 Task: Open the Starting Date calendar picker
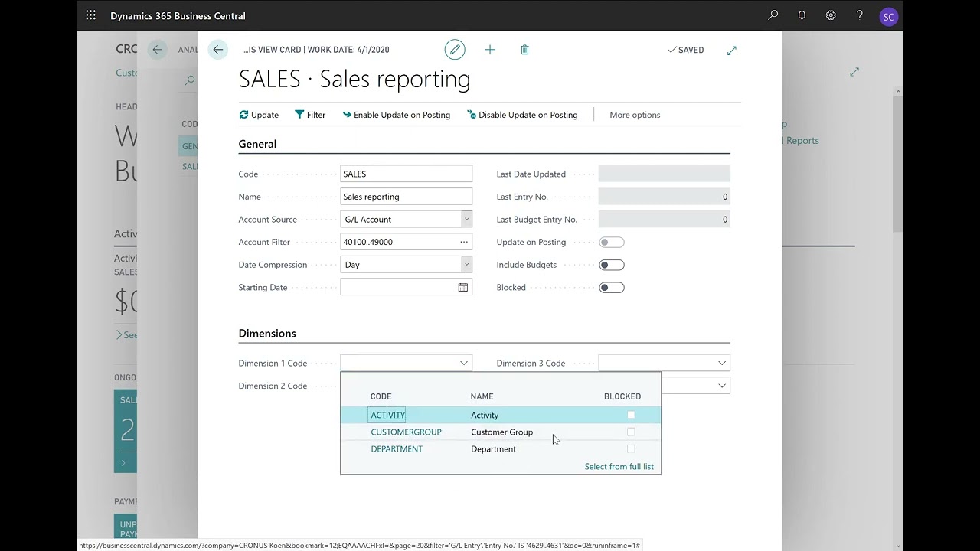pyautogui.click(x=463, y=288)
